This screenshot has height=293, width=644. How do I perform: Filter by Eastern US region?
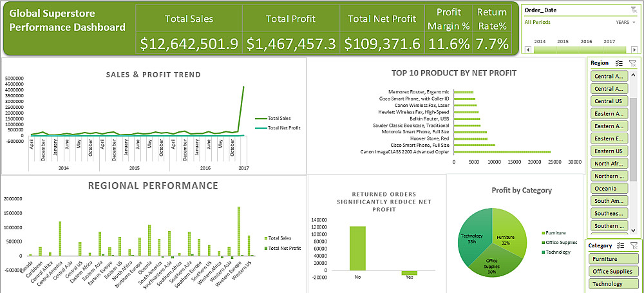[x=609, y=151]
